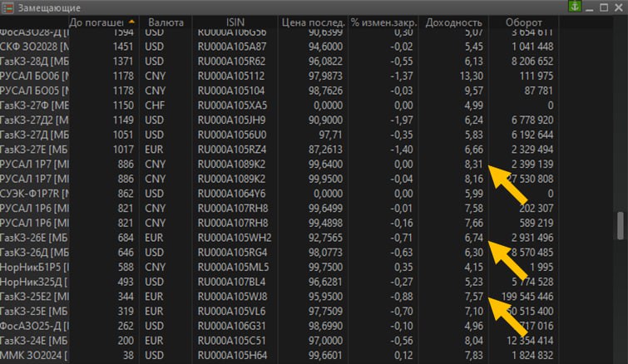Click ISIN cell RU000A107BL4
Screen dimensions: 628x364
231,282
